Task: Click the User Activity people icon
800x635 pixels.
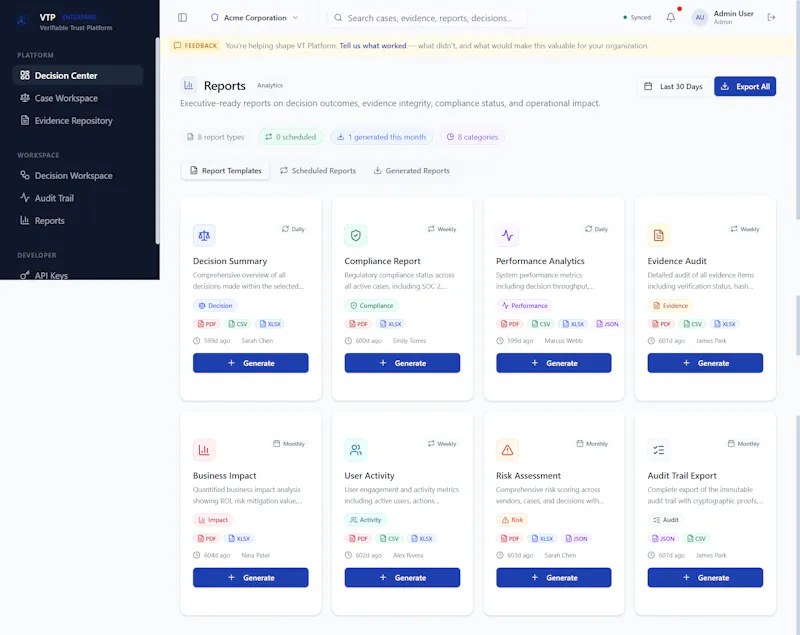Action: (x=356, y=450)
